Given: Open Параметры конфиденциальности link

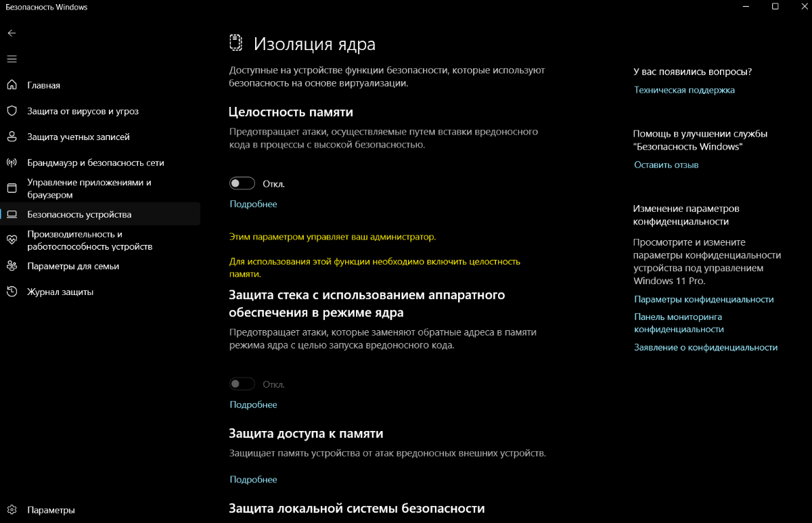Looking at the screenshot, I should coord(704,299).
